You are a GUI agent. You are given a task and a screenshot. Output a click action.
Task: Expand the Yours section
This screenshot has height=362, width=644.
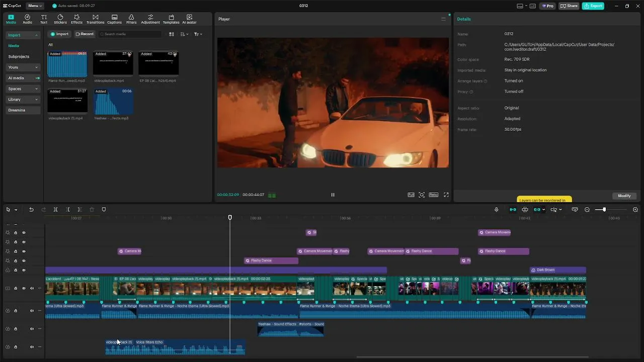pyautogui.click(x=36, y=67)
